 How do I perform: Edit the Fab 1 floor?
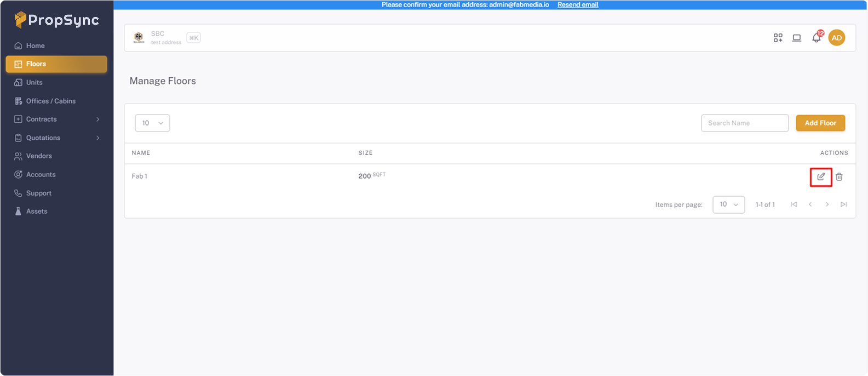tap(821, 176)
